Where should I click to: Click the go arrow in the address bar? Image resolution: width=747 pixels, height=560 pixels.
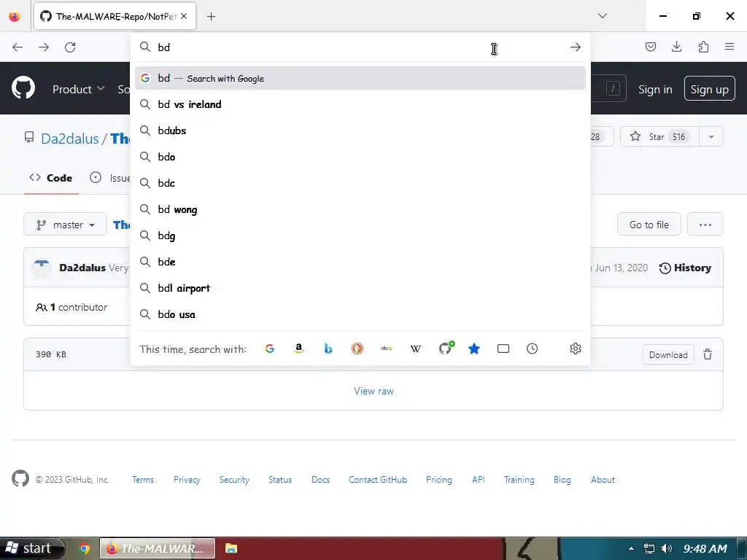pyautogui.click(x=576, y=47)
